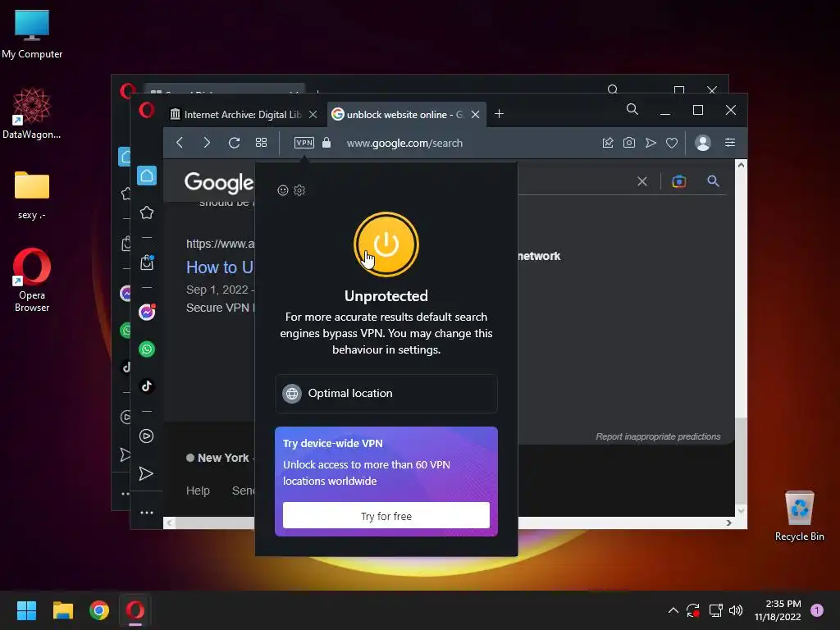Open WhatsApp in the sidebar

[147, 349]
